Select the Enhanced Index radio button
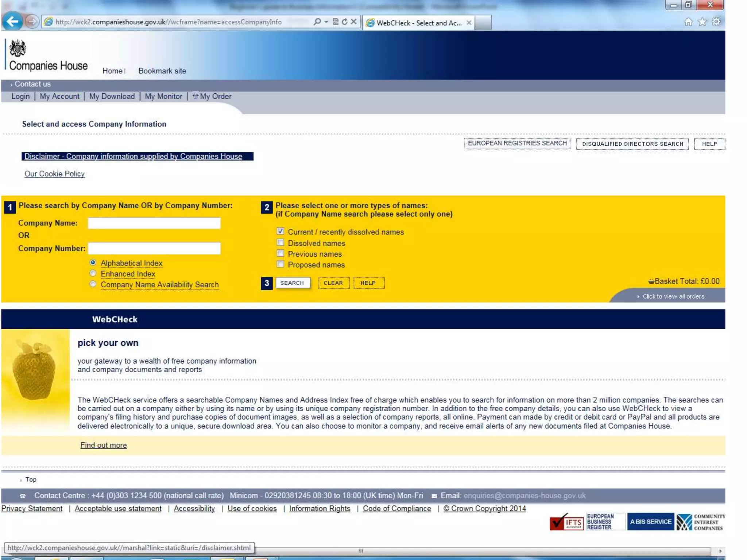 click(x=93, y=273)
